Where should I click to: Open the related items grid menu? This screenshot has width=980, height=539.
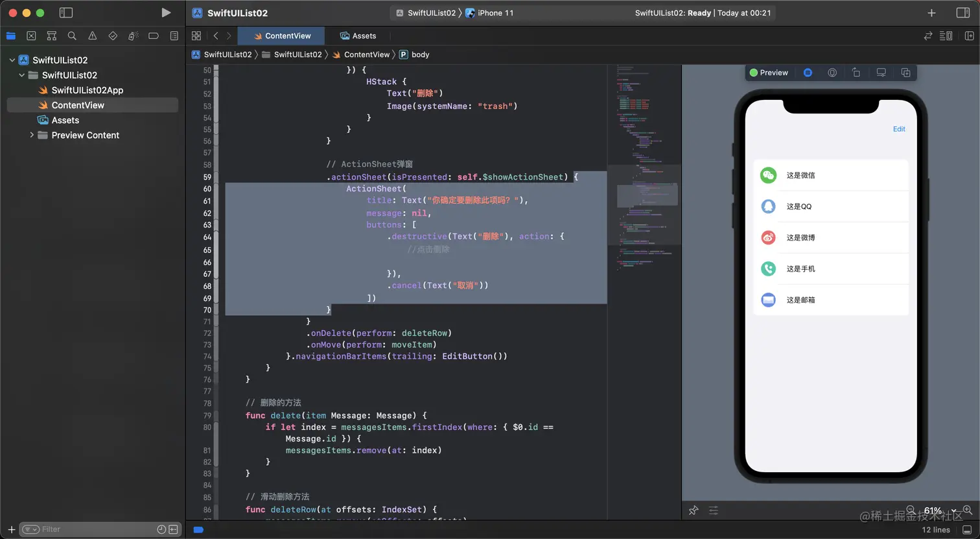pyautogui.click(x=196, y=36)
